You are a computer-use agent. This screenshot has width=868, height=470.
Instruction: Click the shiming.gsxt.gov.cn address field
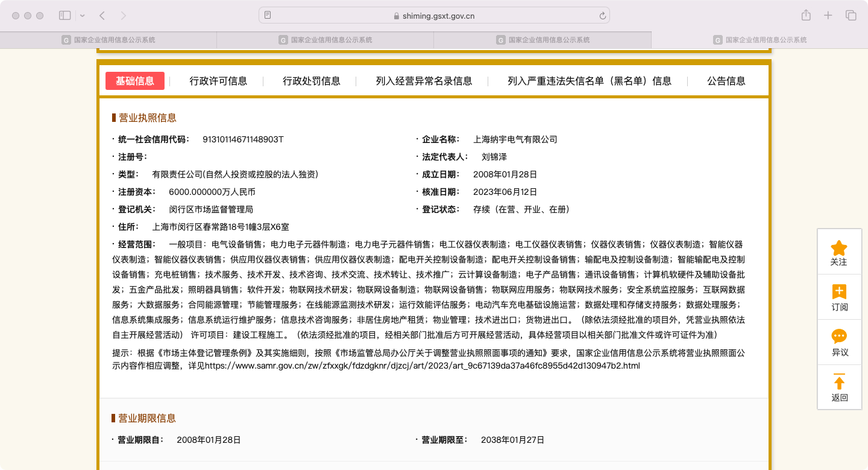tap(434, 16)
